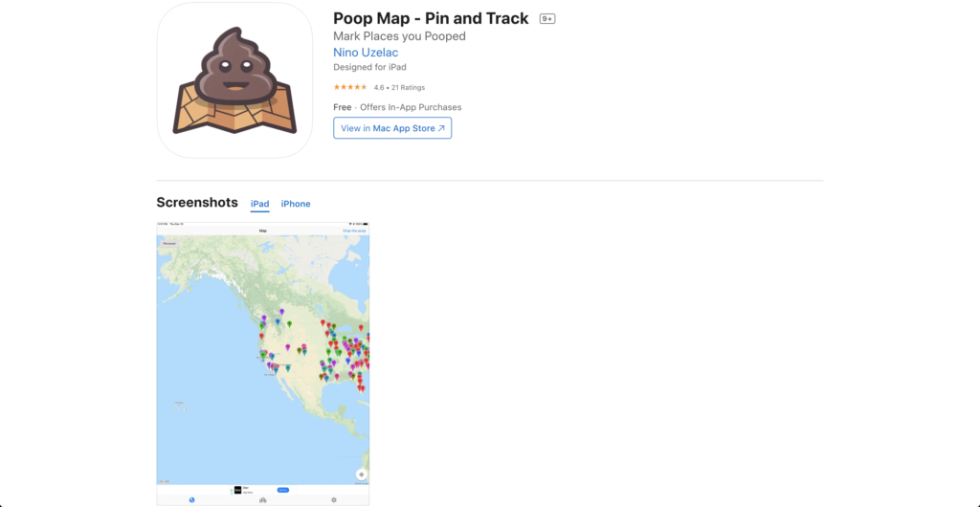Open developer Nino Uzelac link

click(366, 53)
